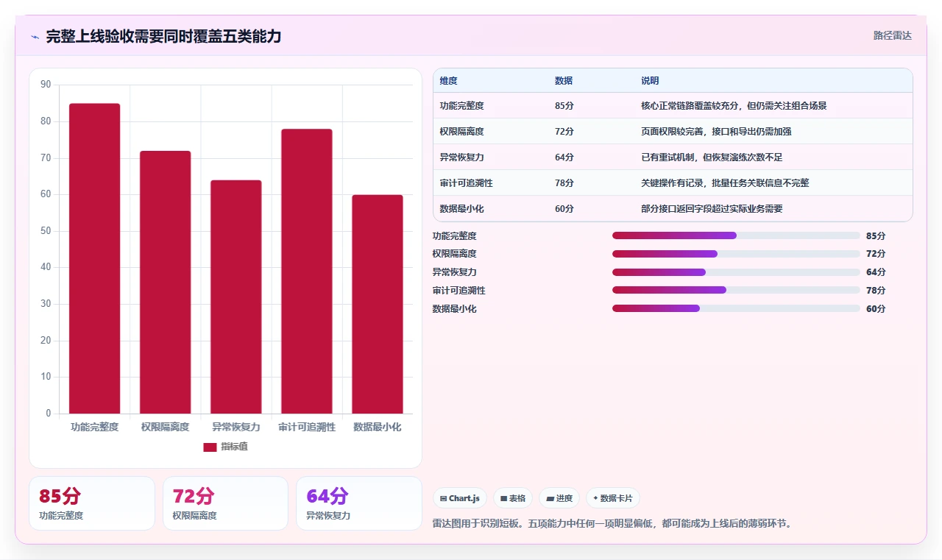Click the 已有重试机制 description cell
Image resolution: width=942 pixels, height=560 pixels.
(773, 157)
